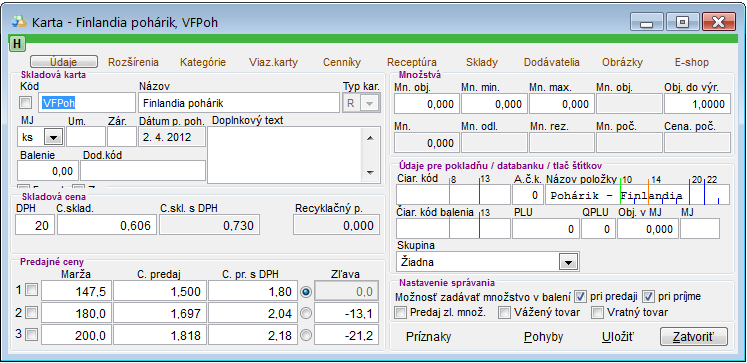Select the radio button for price row 2
The height and width of the screenshot is (363, 747).
click(306, 313)
